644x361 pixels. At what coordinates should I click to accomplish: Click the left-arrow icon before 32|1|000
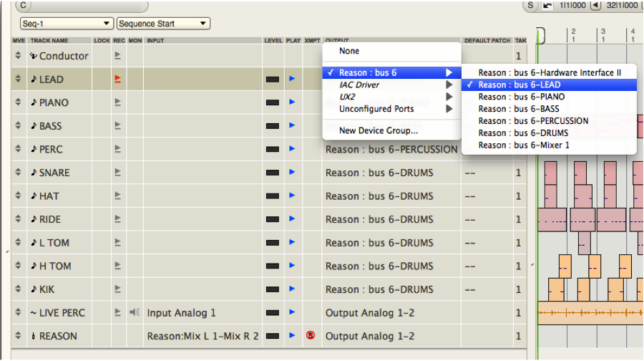(x=595, y=5)
